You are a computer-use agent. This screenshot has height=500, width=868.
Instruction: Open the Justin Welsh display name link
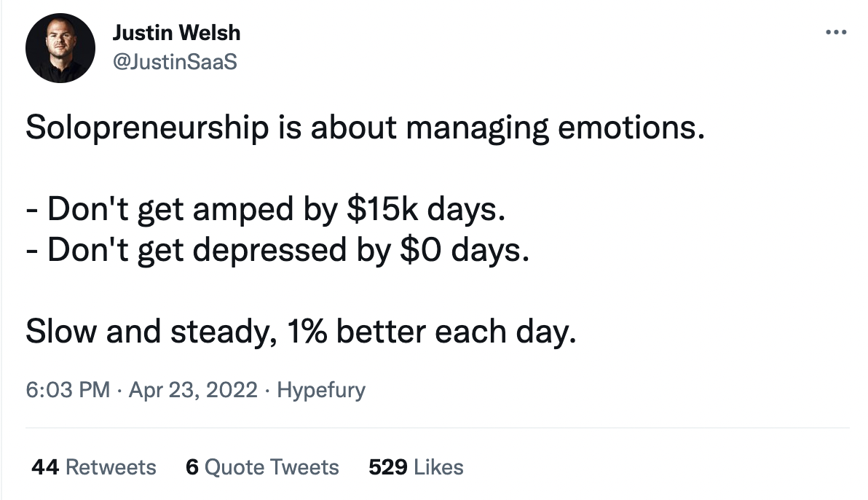(x=176, y=33)
